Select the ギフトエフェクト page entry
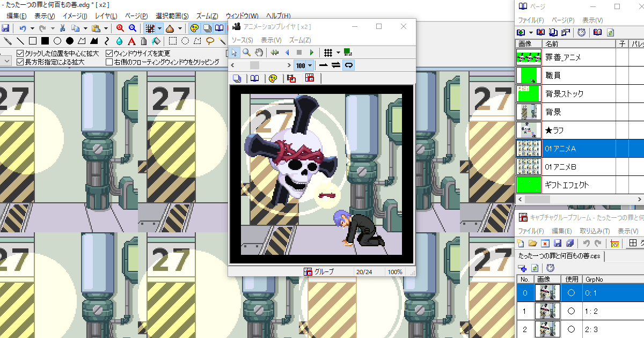Screen dimensions: 644x338 [567, 185]
